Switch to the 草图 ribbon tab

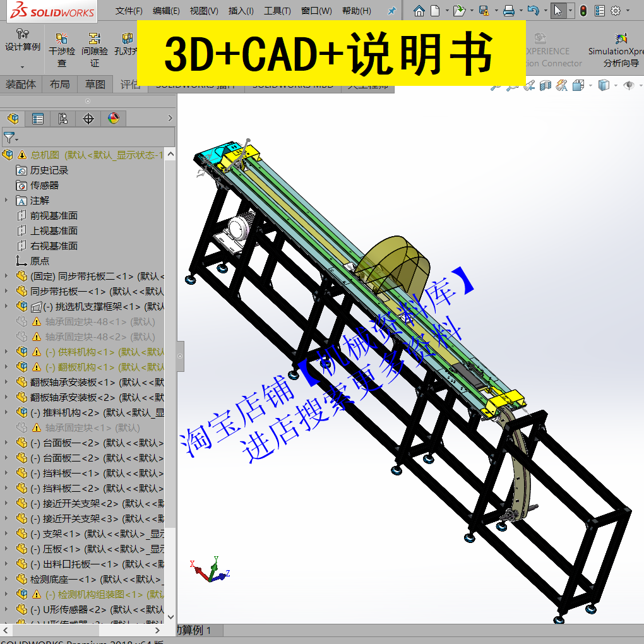[x=95, y=84]
